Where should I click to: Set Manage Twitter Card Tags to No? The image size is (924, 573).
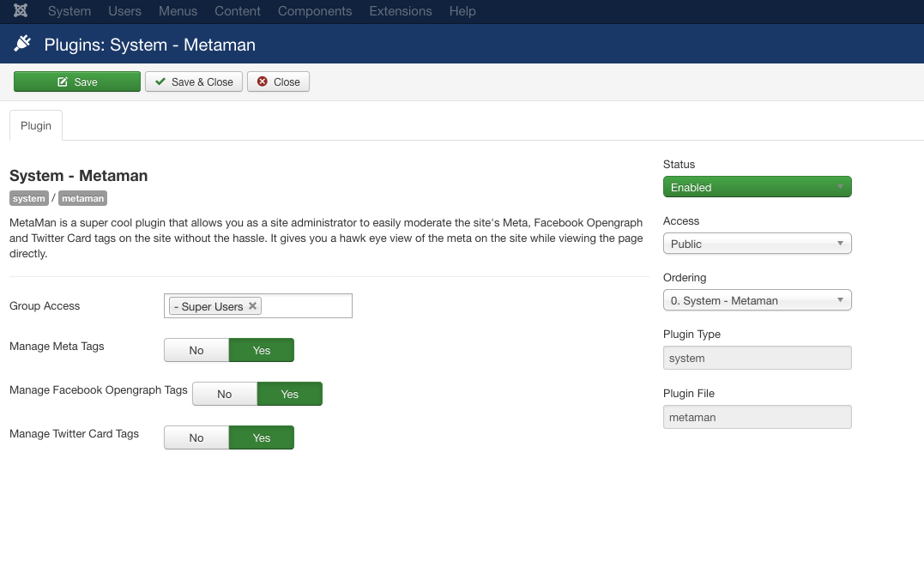[x=196, y=437]
